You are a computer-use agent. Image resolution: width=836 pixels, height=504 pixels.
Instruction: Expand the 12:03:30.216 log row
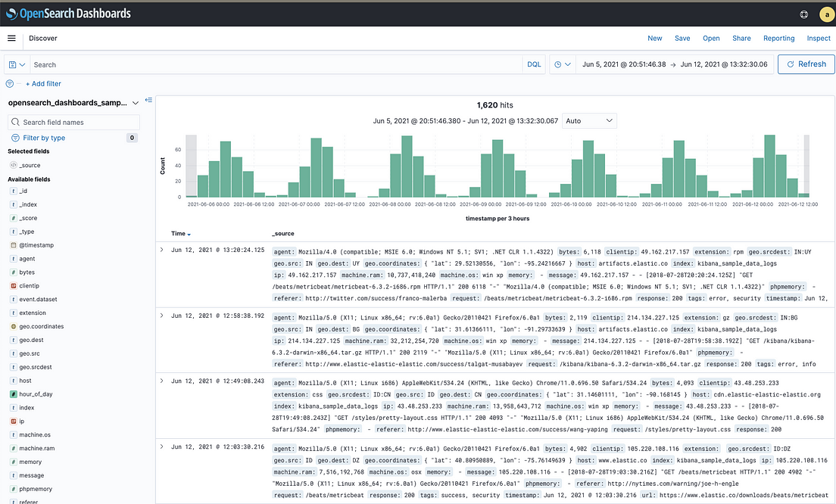[161, 446]
